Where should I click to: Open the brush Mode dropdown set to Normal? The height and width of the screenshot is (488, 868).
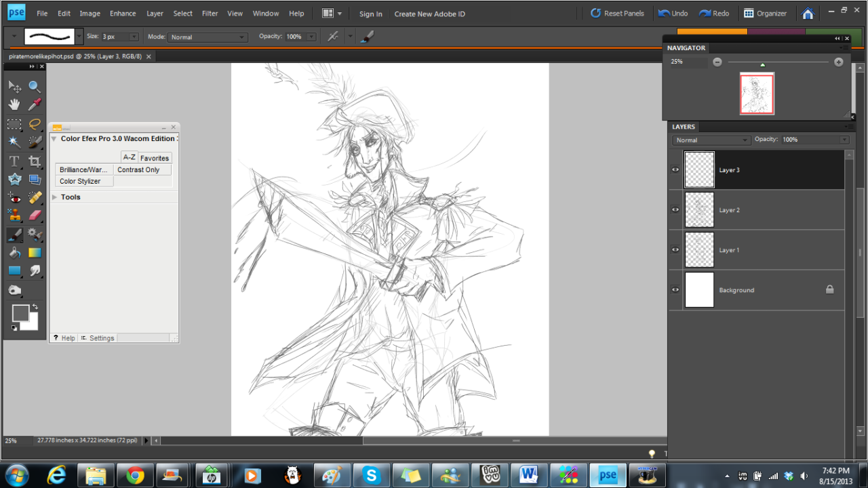point(207,37)
